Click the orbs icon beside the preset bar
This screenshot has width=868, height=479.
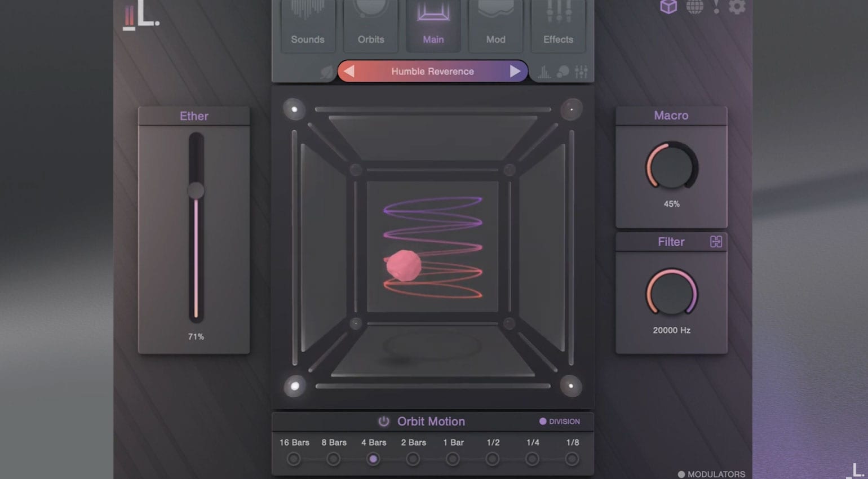[x=561, y=72]
